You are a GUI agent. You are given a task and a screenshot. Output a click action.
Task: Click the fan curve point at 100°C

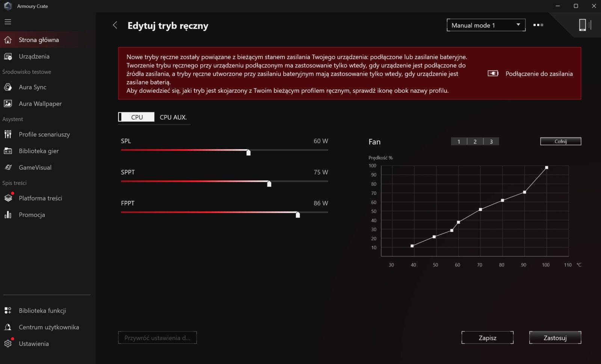547,168
